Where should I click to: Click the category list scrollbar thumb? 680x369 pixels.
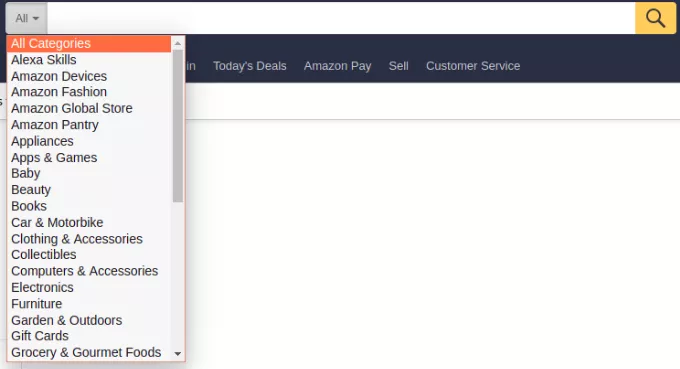178,126
